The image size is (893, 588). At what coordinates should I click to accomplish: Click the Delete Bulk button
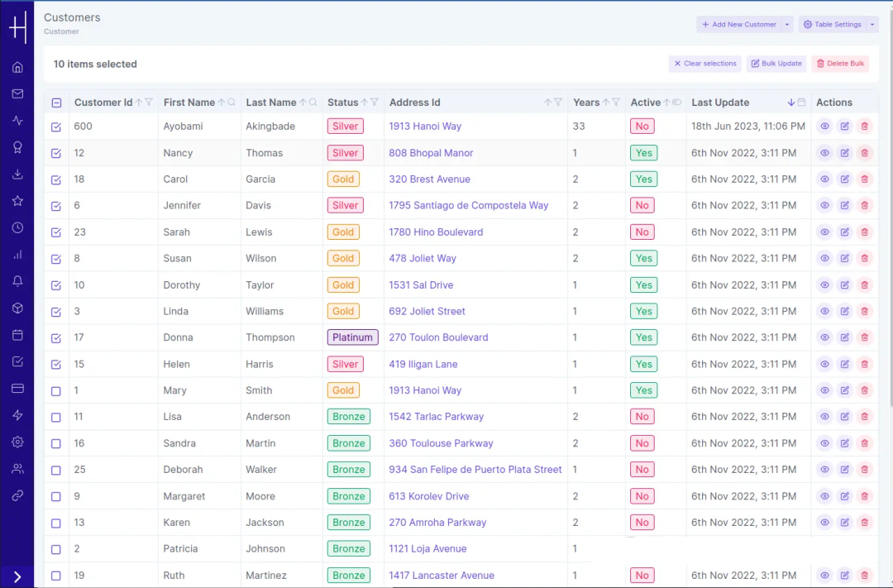click(840, 64)
